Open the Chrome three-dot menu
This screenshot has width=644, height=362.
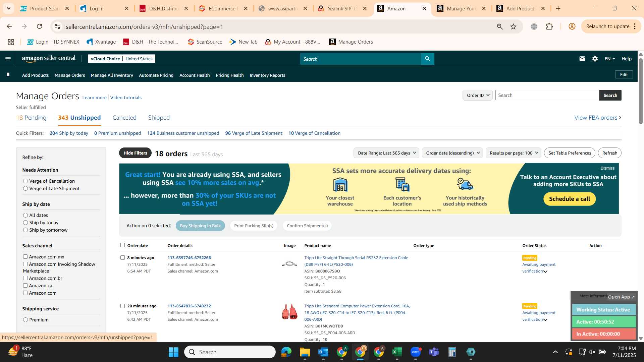click(635, 26)
